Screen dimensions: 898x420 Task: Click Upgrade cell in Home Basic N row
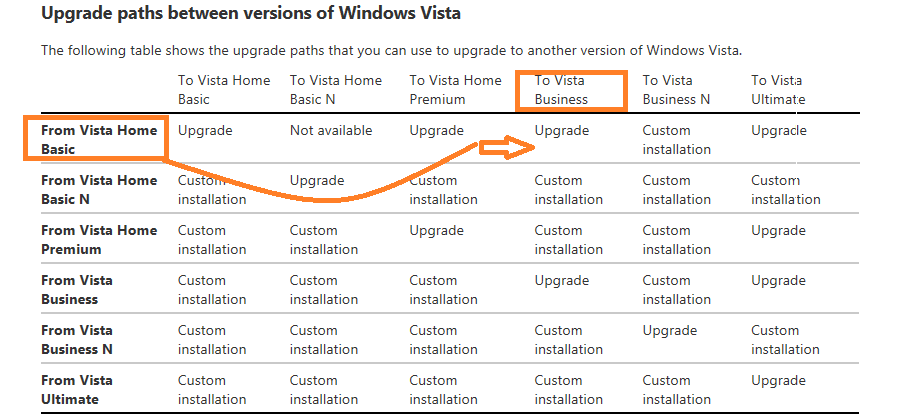[x=317, y=180]
